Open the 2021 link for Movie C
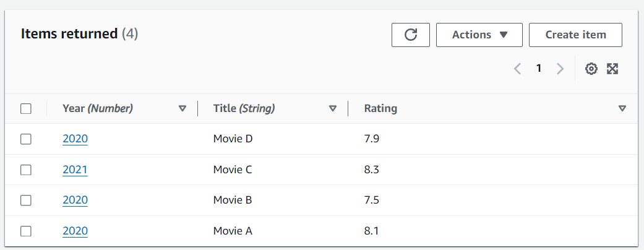 (75, 170)
